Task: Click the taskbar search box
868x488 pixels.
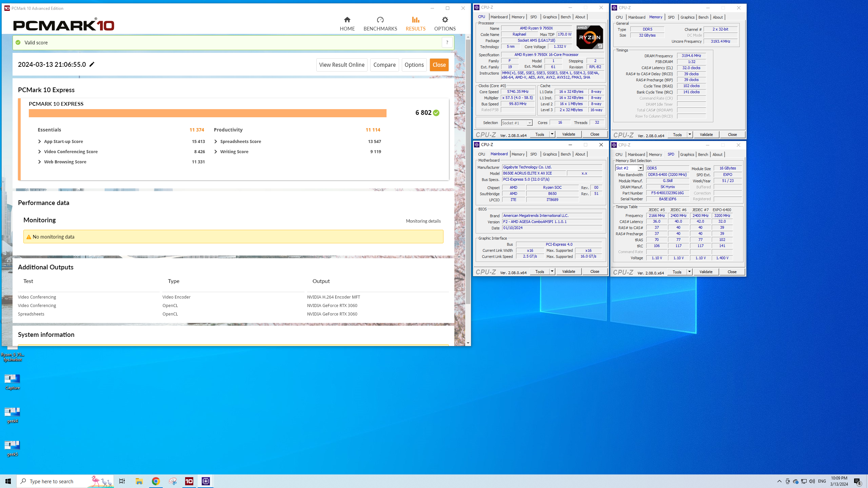Action: click(65, 481)
